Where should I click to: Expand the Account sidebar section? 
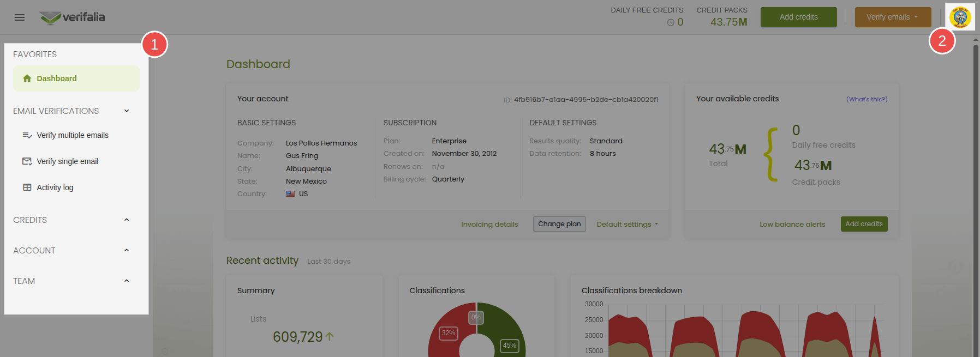tap(127, 251)
